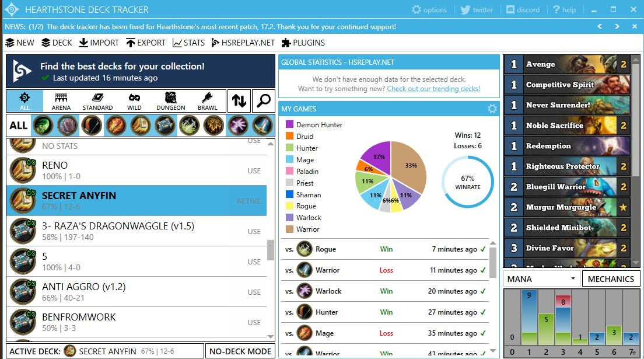Toggle the Shaman class filter icon
This screenshot has width=644, height=359.
213,126
